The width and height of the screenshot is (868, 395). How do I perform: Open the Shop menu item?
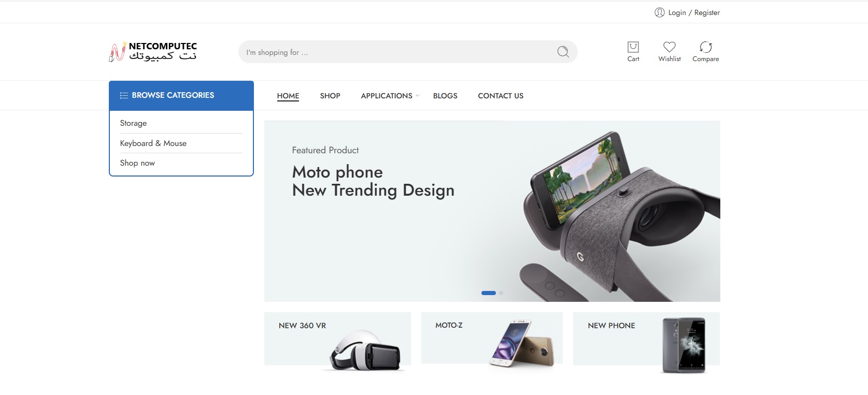330,96
